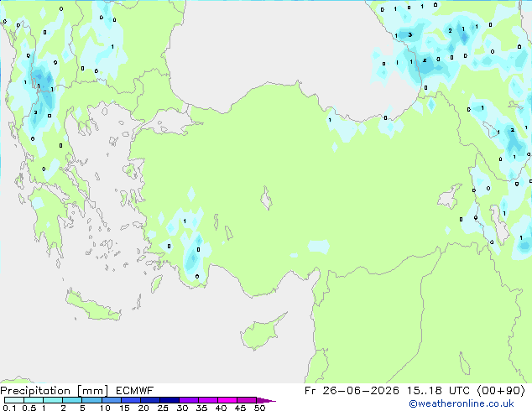Pick the legend swatch between 15 and 20

[x=131, y=400]
